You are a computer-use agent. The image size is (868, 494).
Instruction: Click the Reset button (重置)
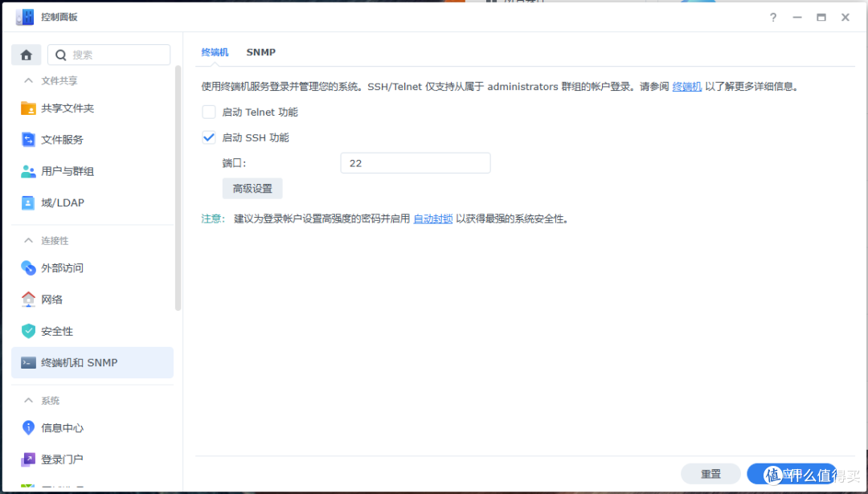point(710,474)
